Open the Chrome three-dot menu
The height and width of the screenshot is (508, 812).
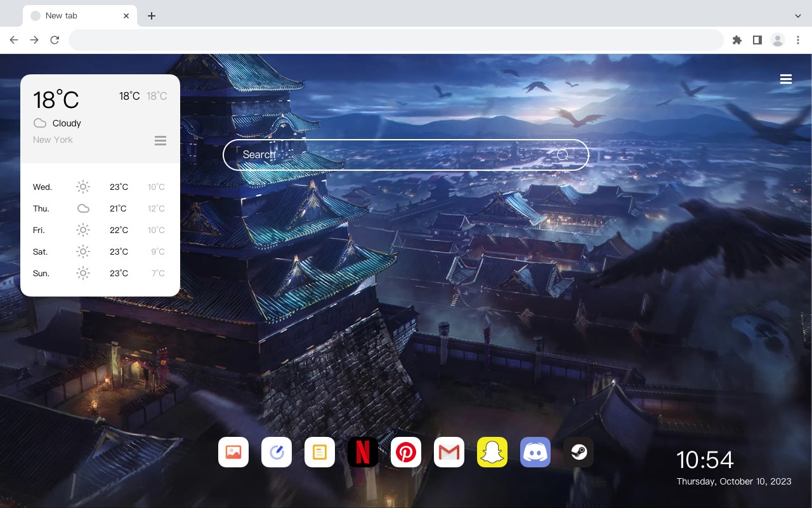click(x=798, y=40)
